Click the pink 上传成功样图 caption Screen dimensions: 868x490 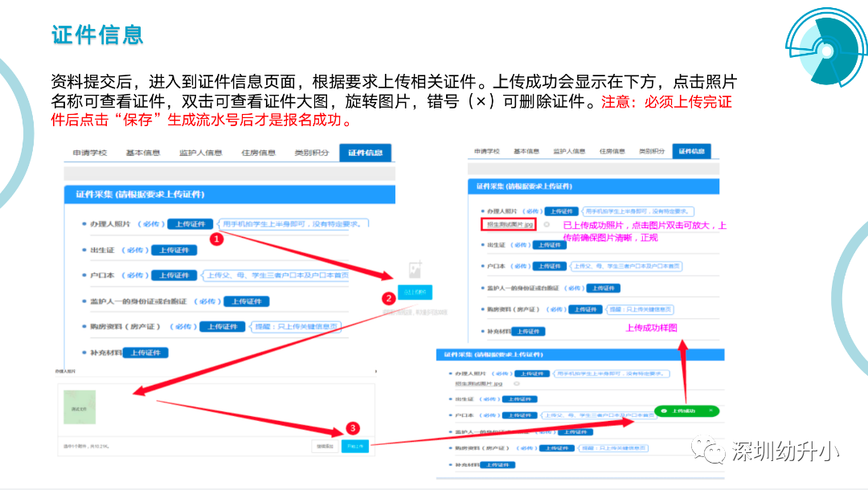[651, 328]
